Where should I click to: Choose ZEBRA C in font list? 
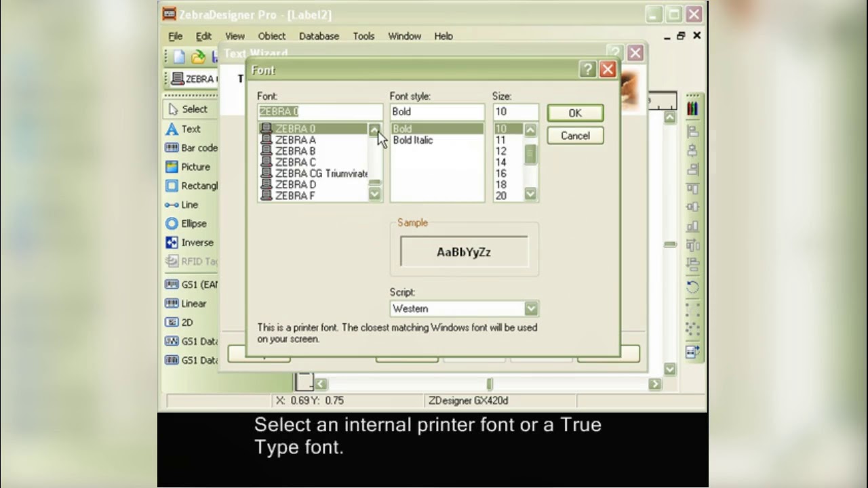[313, 163]
